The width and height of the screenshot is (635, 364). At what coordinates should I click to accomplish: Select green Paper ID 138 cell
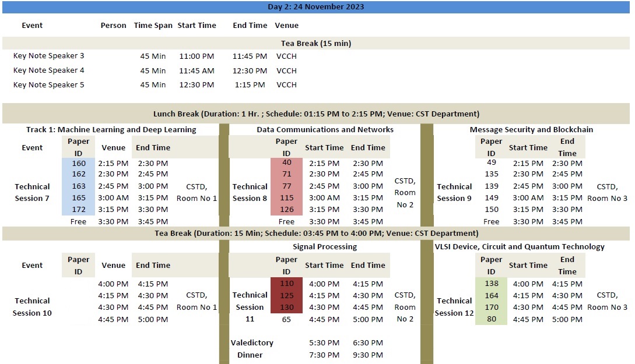[491, 284]
